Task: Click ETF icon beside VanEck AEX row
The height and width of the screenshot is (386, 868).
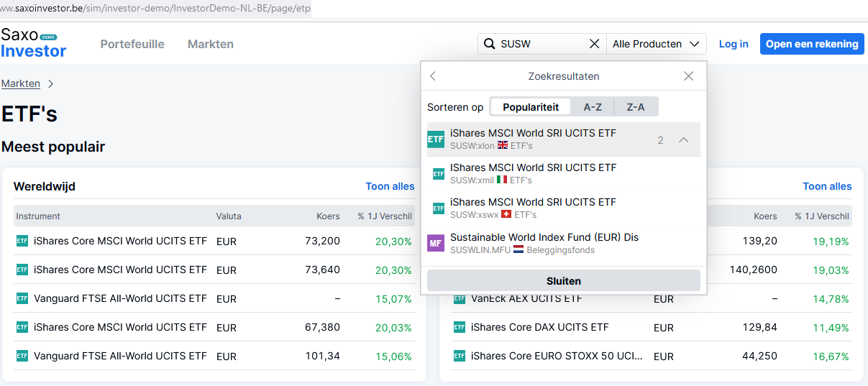Action: click(x=460, y=299)
